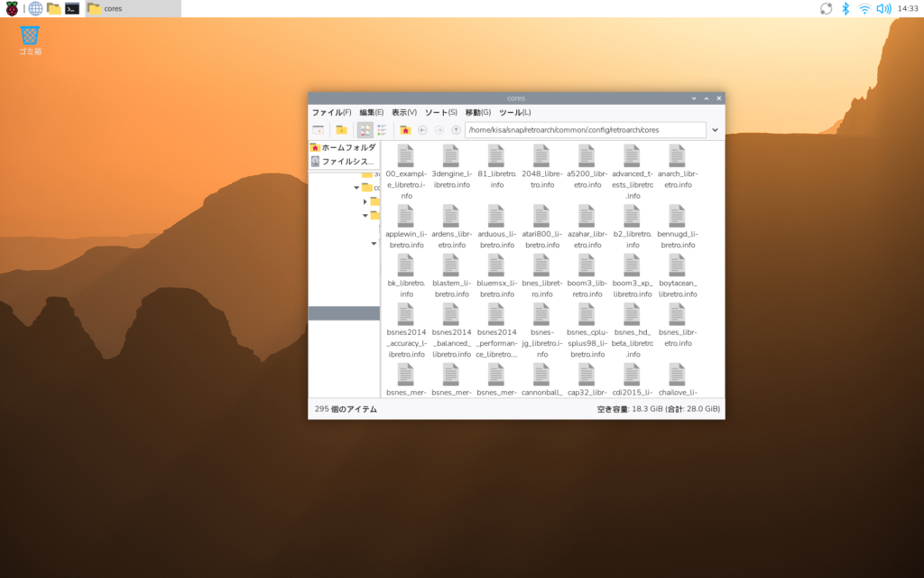Open the ファイル(F) menu
The height and width of the screenshot is (578, 924).
331,112
